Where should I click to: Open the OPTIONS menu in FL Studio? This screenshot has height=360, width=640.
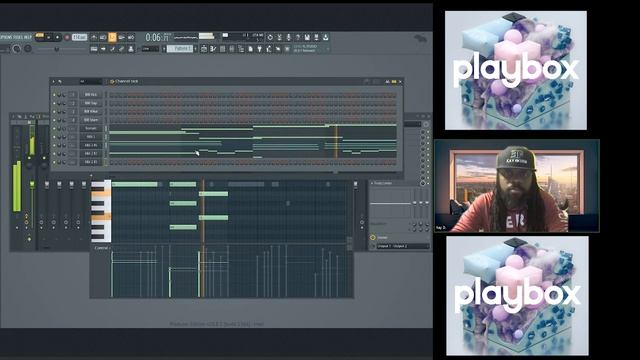pos(5,37)
